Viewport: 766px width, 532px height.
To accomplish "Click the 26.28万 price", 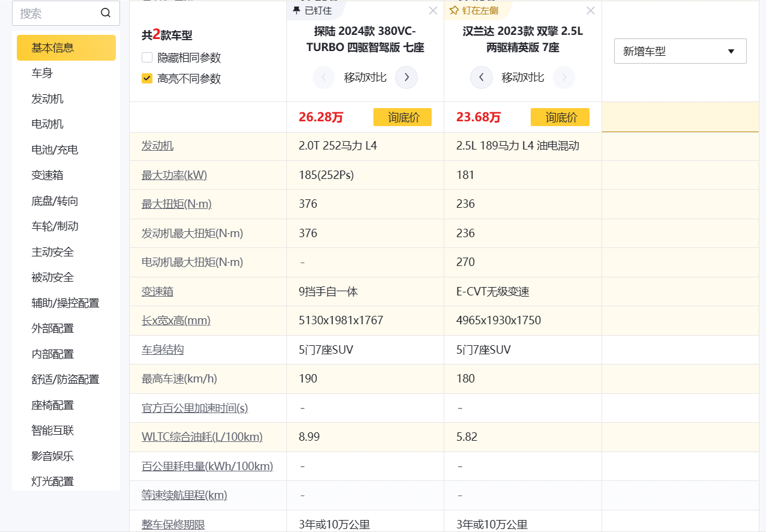I will tap(321, 117).
